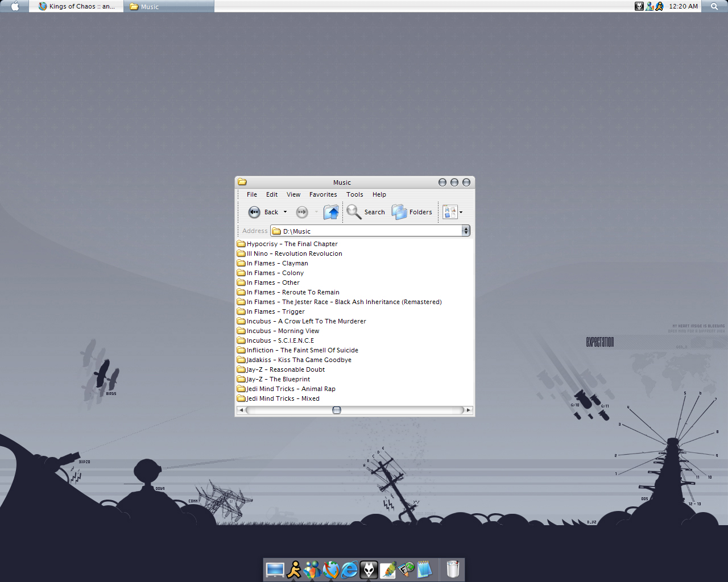Open the View menu
The image size is (728, 582).
click(293, 194)
